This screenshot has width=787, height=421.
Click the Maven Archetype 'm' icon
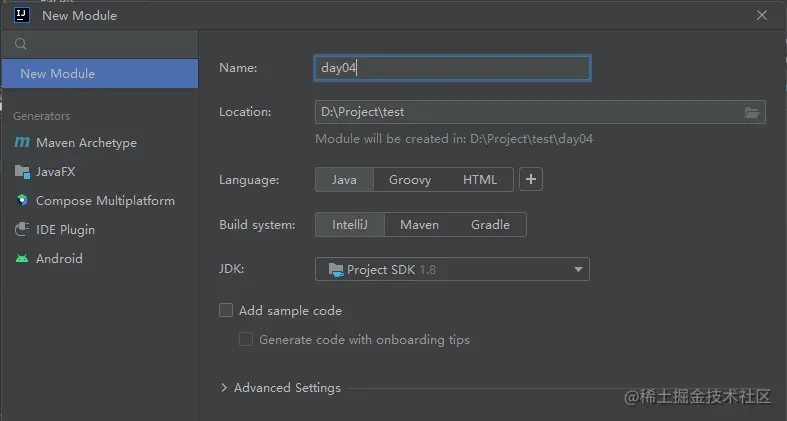22,143
